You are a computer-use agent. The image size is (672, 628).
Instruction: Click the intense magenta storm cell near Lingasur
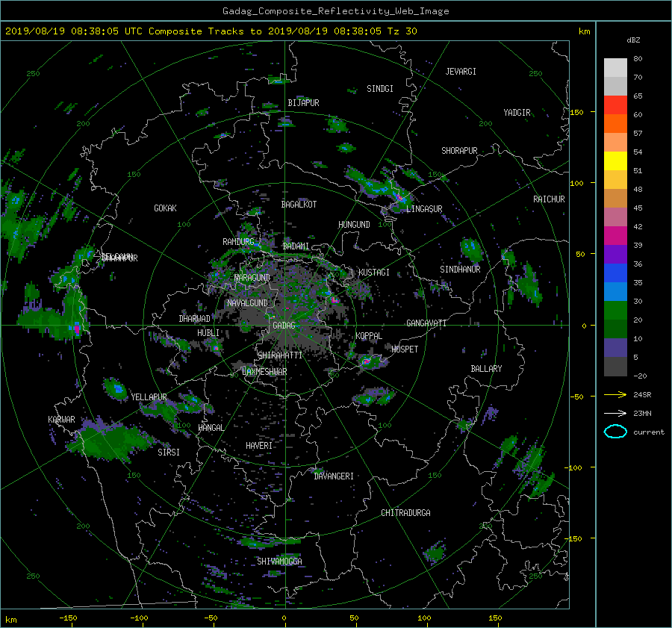(x=401, y=198)
